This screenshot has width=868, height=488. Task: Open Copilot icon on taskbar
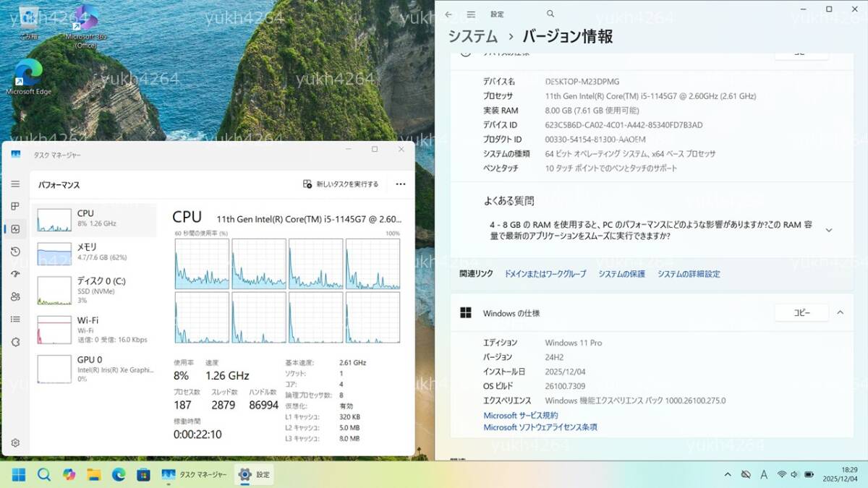[69, 474]
